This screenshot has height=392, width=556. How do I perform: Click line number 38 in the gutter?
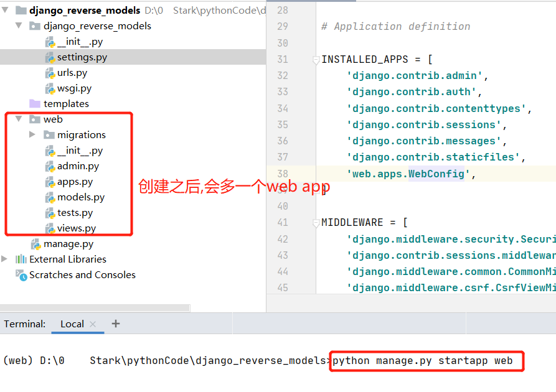click(283, 174)
